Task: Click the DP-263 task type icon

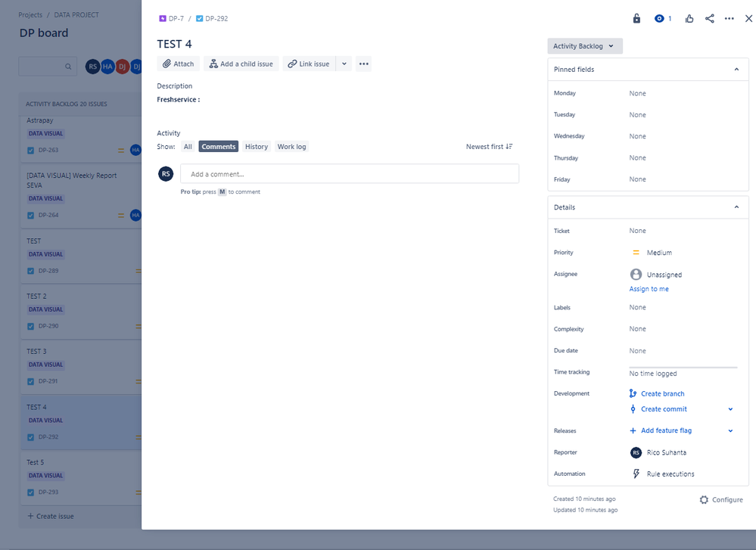Action: point(31,151)
